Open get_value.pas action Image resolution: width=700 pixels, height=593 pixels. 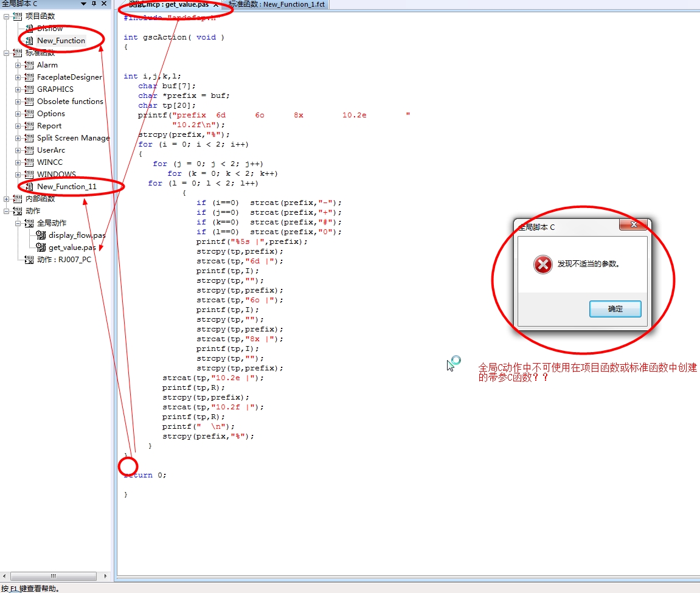[x=72, y=248]
